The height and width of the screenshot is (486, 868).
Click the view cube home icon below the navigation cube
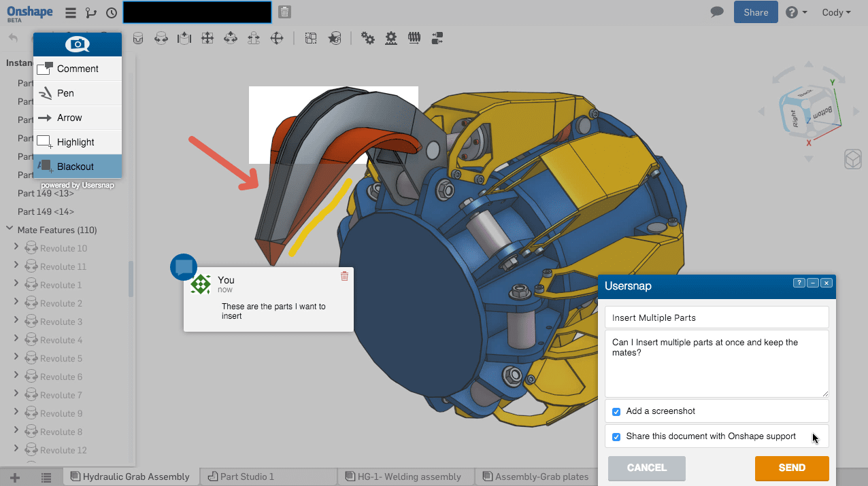pos(852,159)
